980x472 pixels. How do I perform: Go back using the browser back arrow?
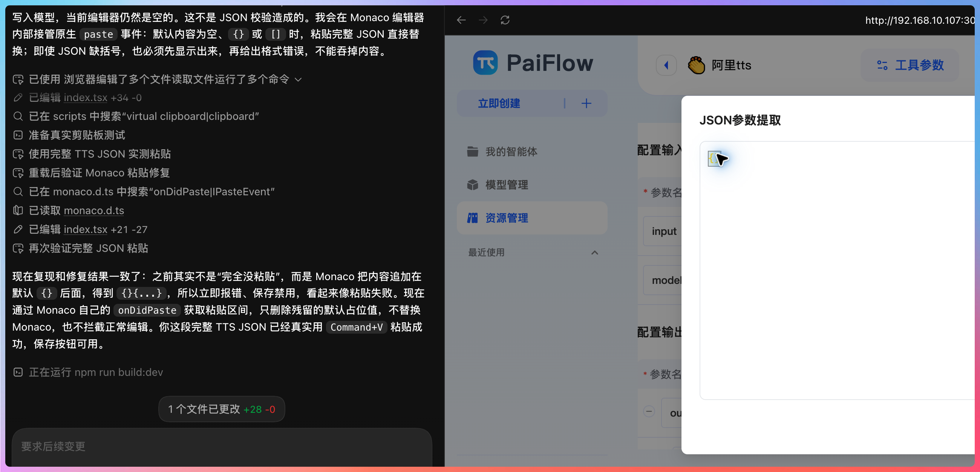click(461, 20)
